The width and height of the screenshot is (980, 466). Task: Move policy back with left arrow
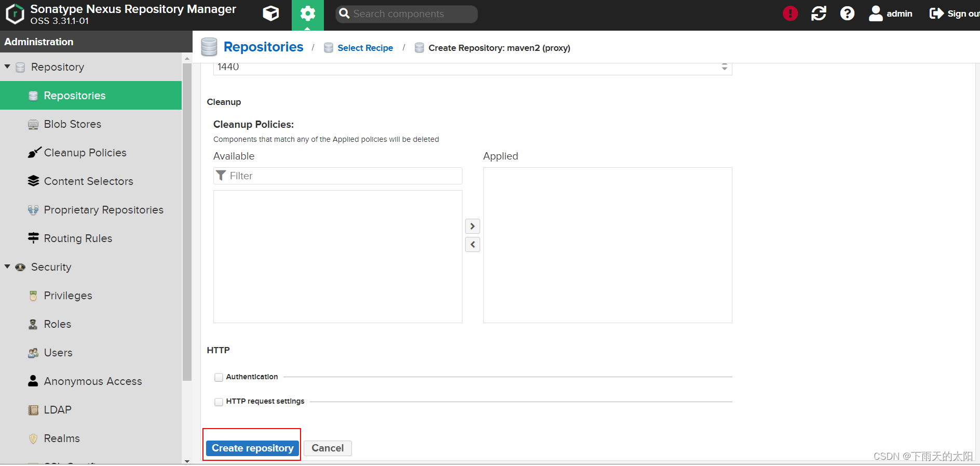coord(472,244)
